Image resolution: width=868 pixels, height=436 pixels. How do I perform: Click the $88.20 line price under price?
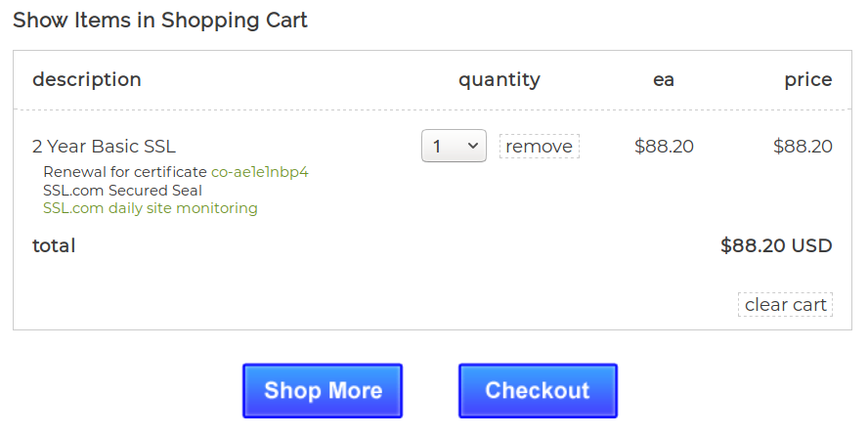803,147
